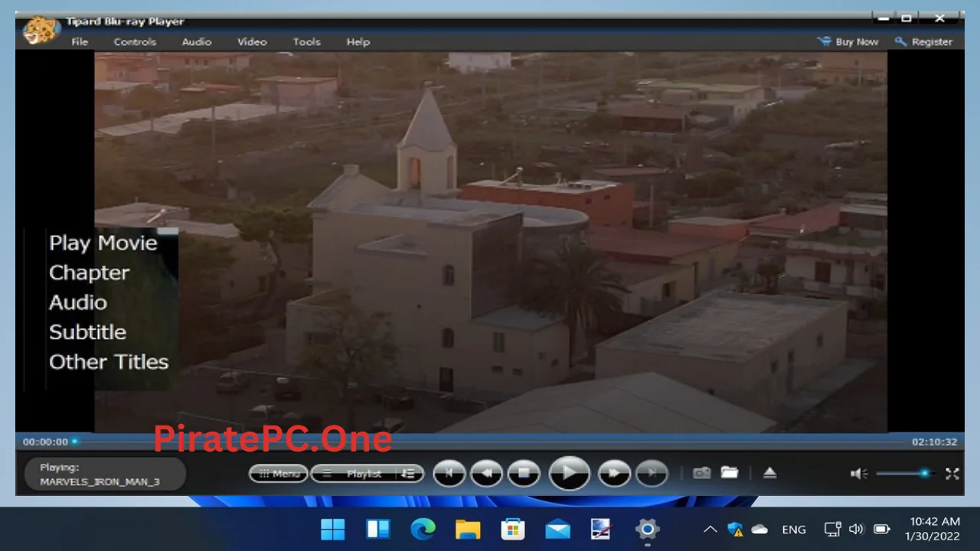Open Mail app from taskbar
The height and width of the screenshot is (551, 980).
[x=557, y=529]
